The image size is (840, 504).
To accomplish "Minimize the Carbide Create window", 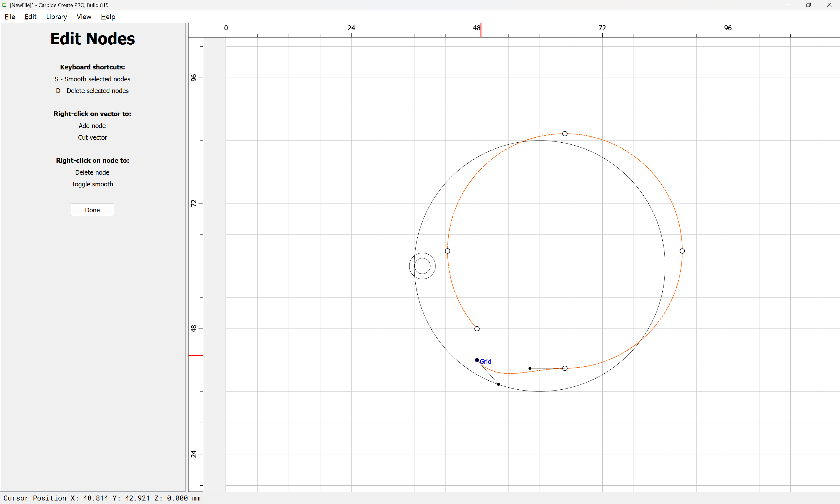I will [788, 5].
